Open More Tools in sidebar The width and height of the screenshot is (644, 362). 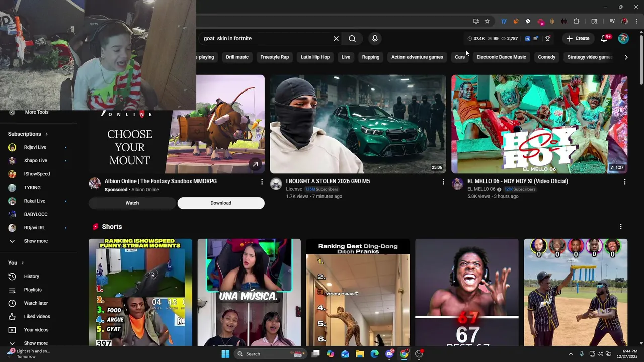click(36, 112)
